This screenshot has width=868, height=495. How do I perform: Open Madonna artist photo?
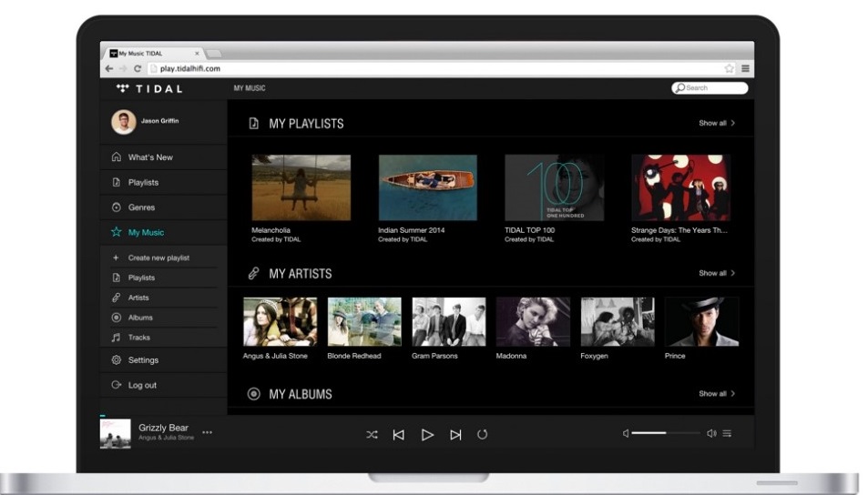(x=533, y=322)
